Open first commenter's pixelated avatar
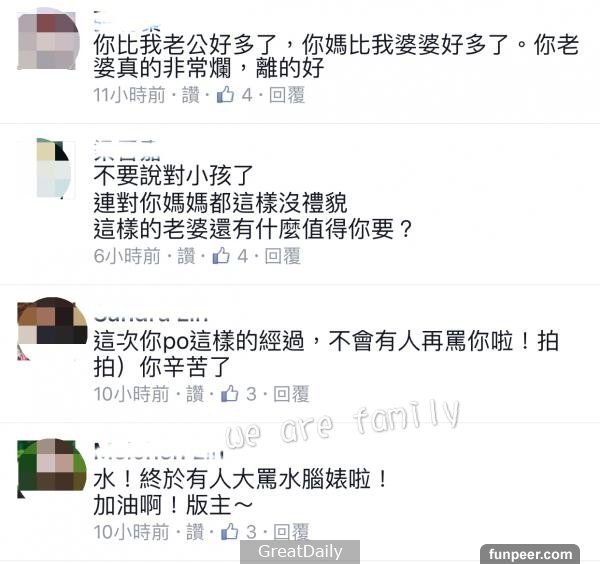Screen dimensions: 600x564 point(47,39)
